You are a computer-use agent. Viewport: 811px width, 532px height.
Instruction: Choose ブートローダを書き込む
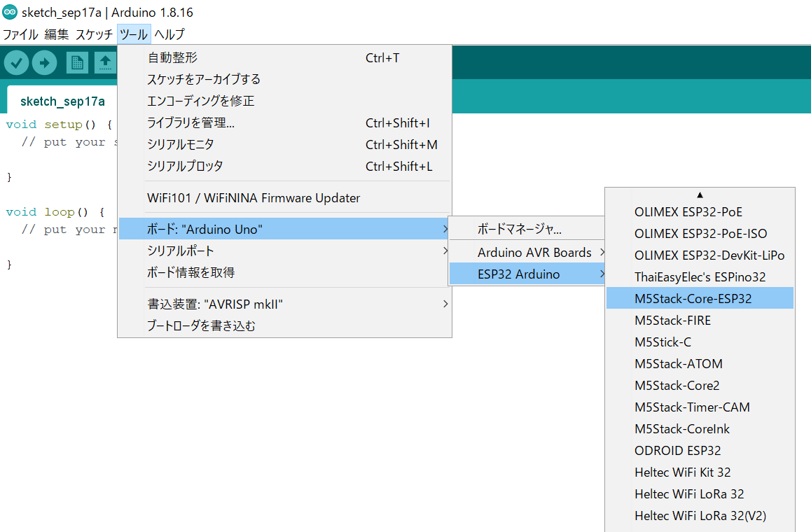coord(285,325)
